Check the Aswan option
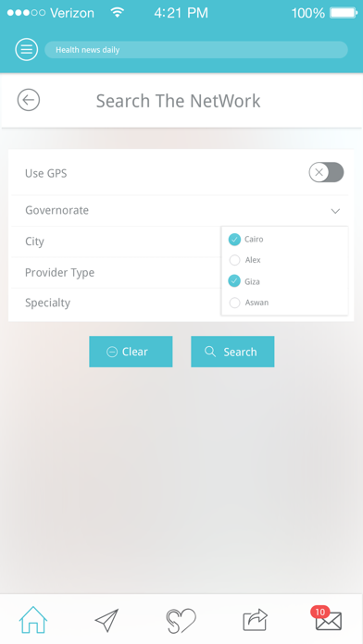The image size is (363, 644). point(234,303)
